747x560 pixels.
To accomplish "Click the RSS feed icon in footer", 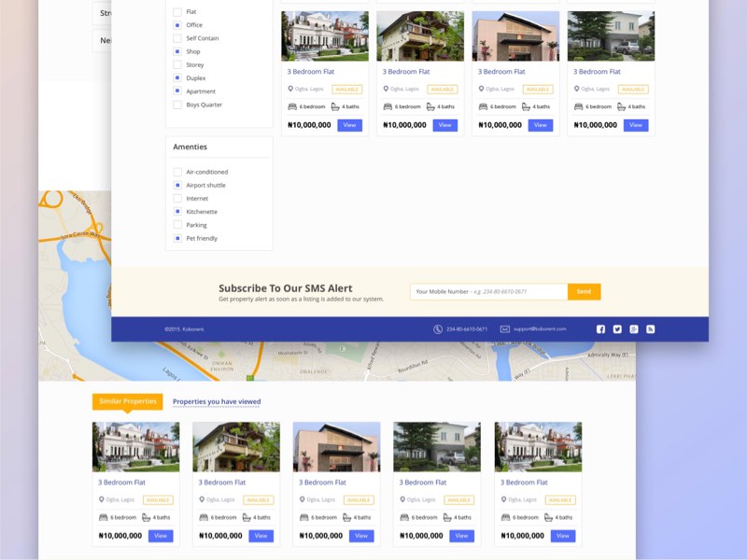I will (x=651, y=329).
